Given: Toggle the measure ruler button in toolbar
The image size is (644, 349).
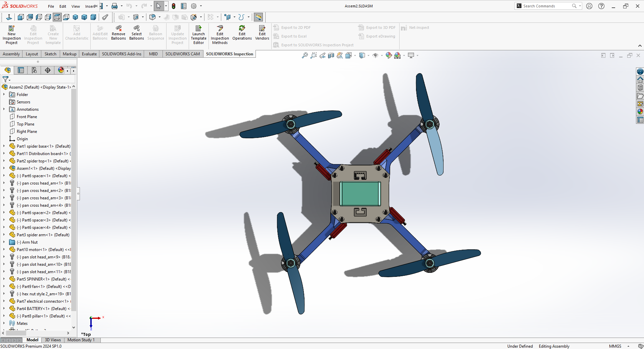Looking at the screenshot, I should coord(258,17).
